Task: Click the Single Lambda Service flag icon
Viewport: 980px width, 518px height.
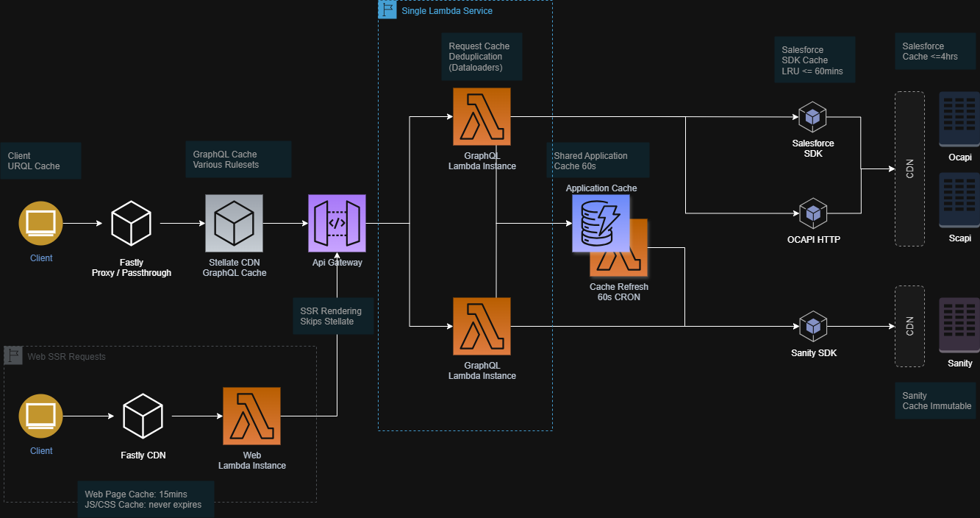Action: (387, 10)
